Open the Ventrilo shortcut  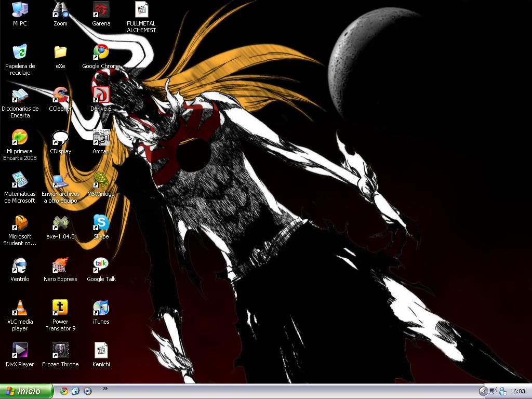[20, 265]
